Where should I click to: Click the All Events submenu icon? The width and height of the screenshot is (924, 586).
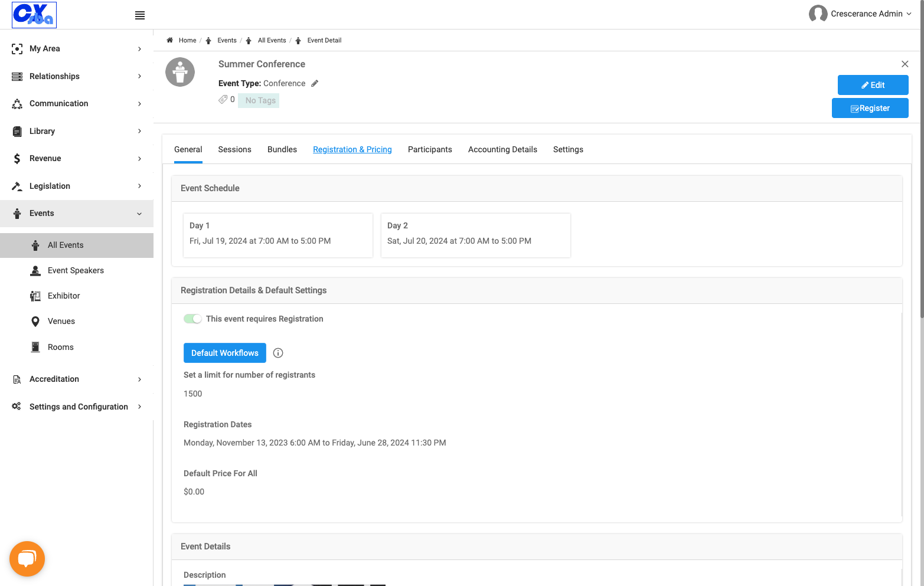pos(35,245)
